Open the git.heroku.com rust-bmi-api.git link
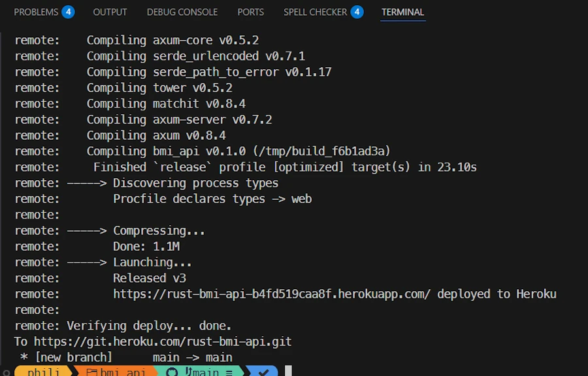588x376 pixels. (163, 341)
